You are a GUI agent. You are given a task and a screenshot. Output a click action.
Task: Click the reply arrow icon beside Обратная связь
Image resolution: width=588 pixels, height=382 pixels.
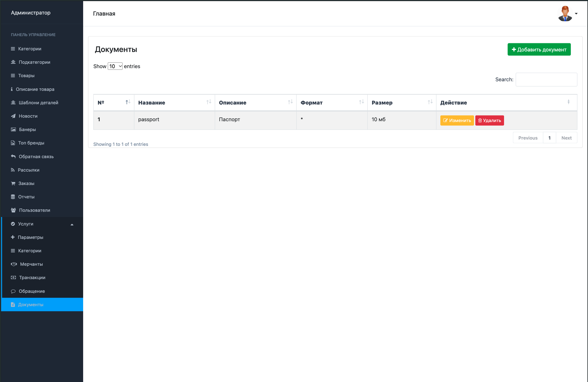click(13, 157)
